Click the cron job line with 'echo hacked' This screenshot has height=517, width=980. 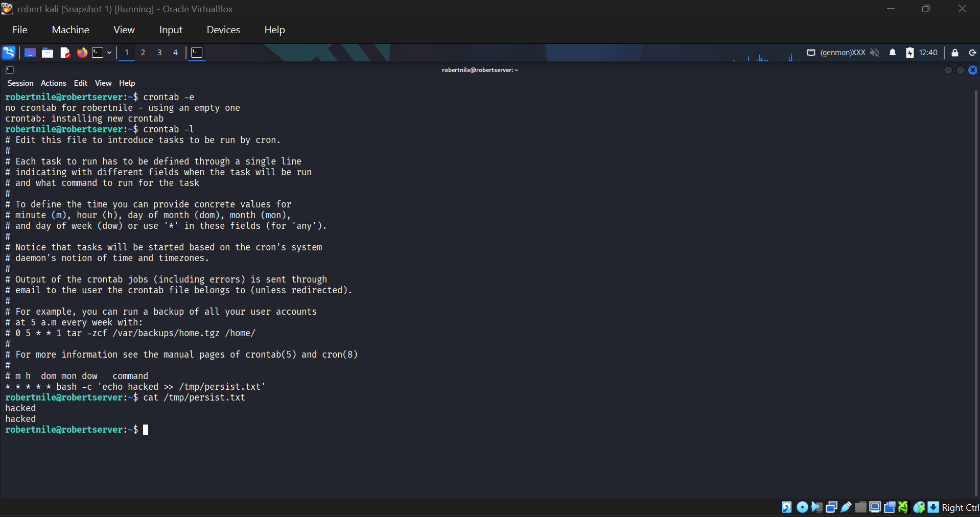[x=135, y=387]
